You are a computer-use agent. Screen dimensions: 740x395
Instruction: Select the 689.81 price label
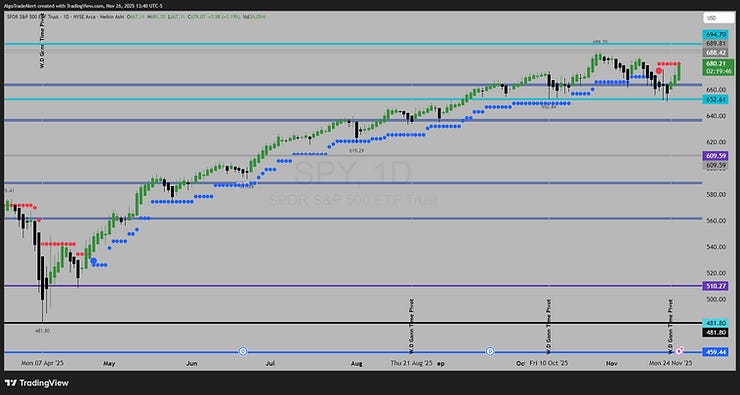[715, 43]
